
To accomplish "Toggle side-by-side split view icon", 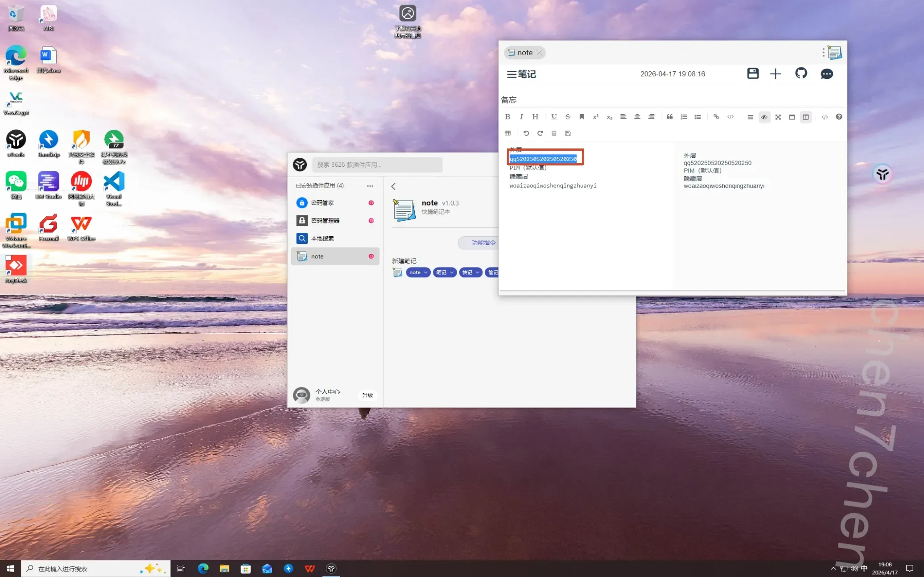I will (x=806, y=117).
